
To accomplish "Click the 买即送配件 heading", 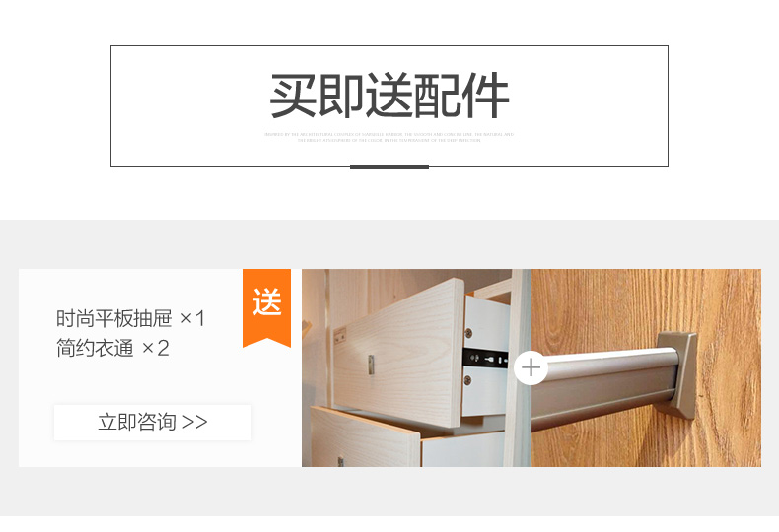I will pos(389,96).
